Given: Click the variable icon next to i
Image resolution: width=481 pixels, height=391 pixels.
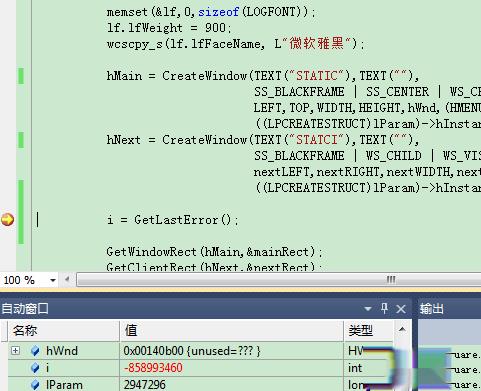Looking at the screenshot, I should pos(35,368).
